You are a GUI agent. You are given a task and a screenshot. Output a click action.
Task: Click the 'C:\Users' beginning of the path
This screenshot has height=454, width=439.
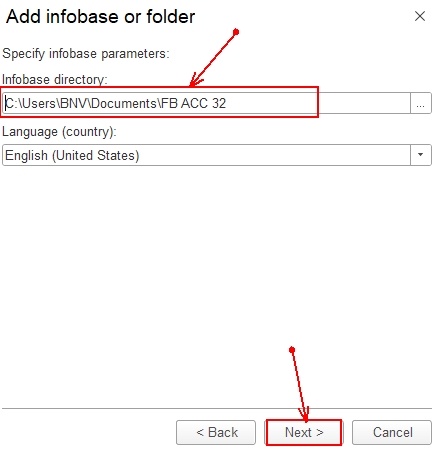pos(31,103)
